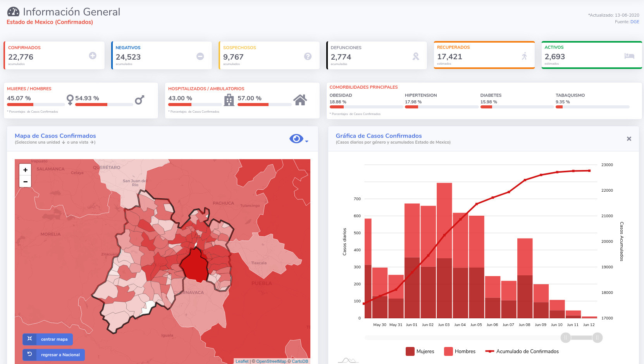Image resolution: width=644 pixels, height=364 pixels.
Task: Toggle map view with the eye icon
Action: coord(296,139)
